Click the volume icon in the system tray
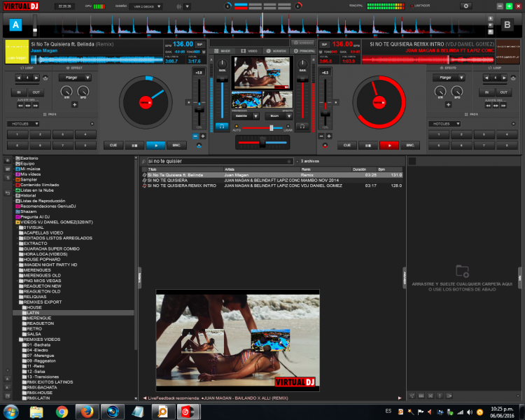Image resolution: width=525 pixels, height=420 pixels. (470, 412)
